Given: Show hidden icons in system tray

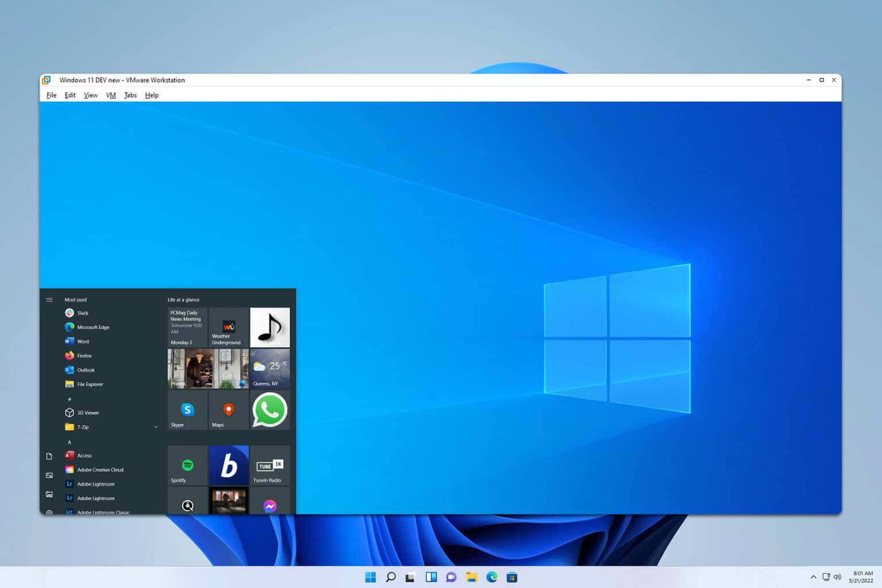Looking at the screenshot, I should (813, 577).
